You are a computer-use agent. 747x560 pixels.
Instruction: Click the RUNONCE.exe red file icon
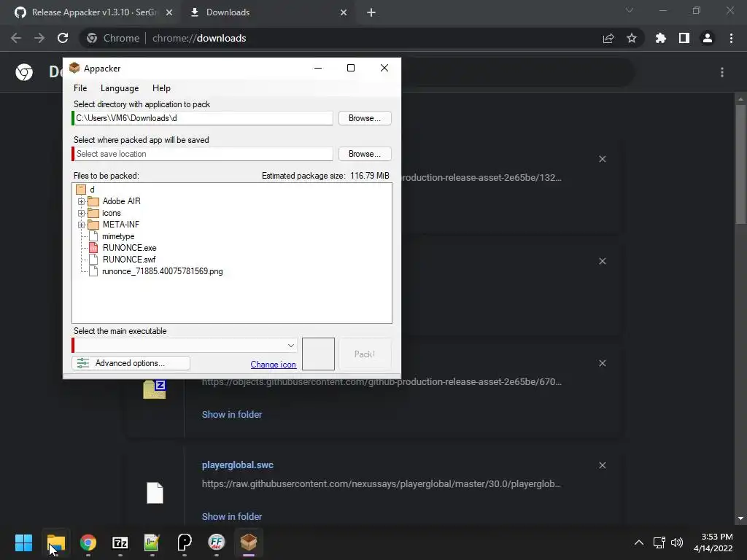pos(93,248)
